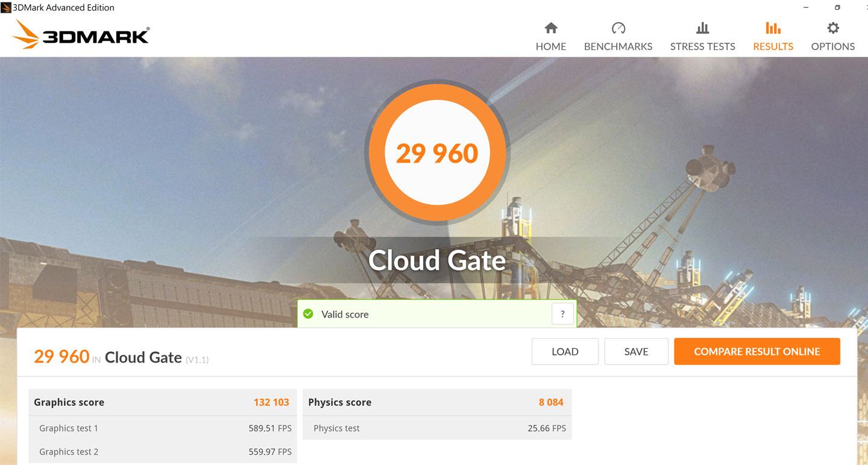The height and width of the screenshot is (465, 868).
Task: Click the Home house icon
Action: tap(551, 28)
